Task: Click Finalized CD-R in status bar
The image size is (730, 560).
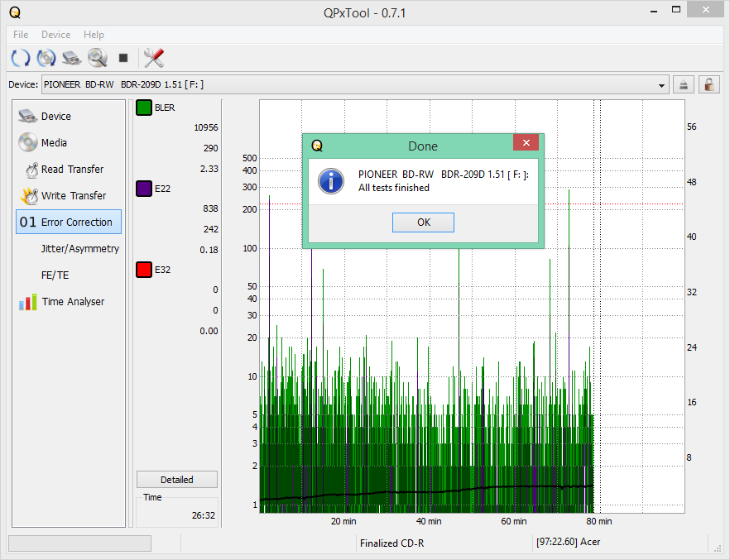Action: pyautogui.click(x=391, y=543)
